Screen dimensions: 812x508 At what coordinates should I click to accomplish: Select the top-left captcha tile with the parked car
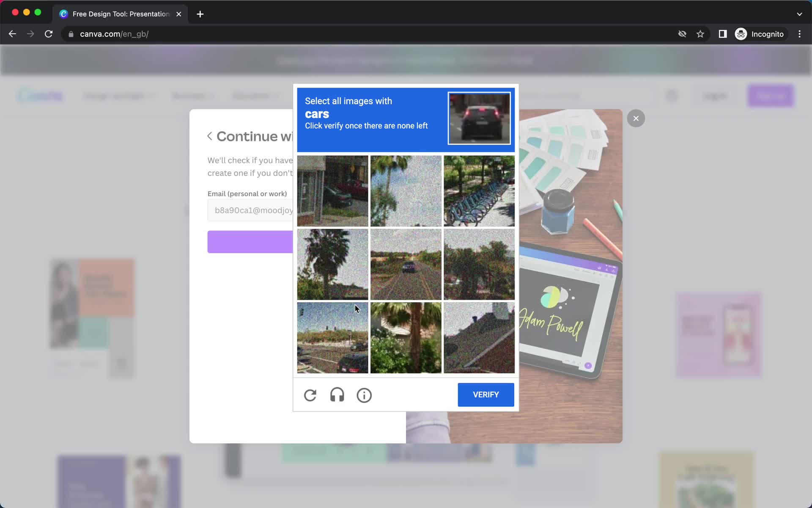[x=332, y=191]
